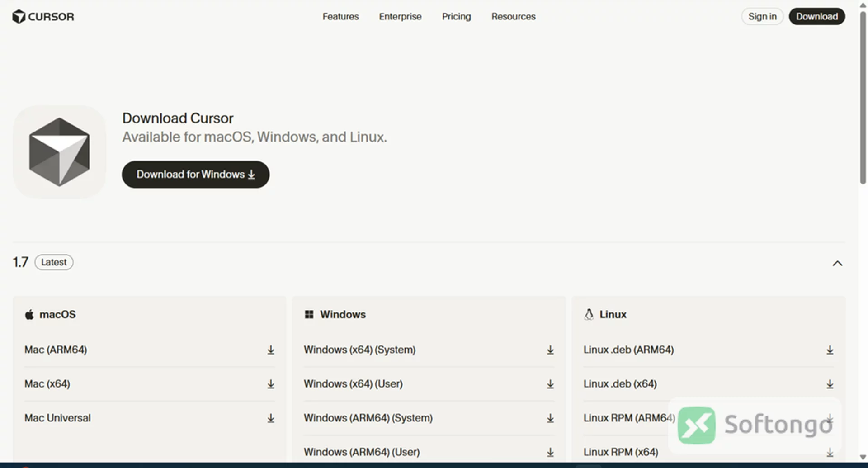The image size is (868, 468).
Task: Open the Enterprise nav item
Action: tap(400, 16)
